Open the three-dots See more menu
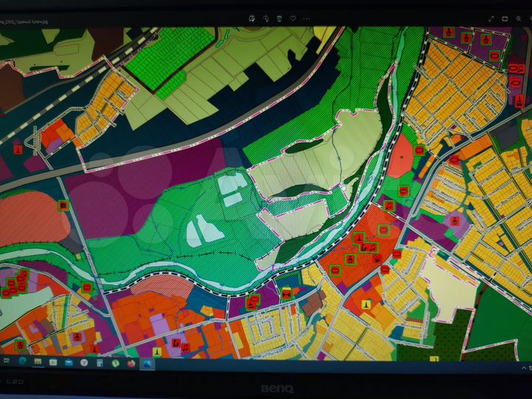 pos(307,18)
